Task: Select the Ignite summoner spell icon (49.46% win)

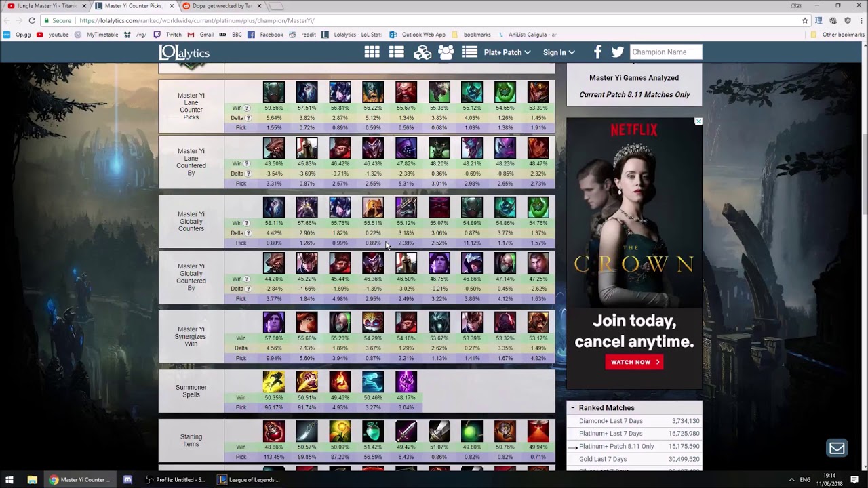Action: (340, 382)
